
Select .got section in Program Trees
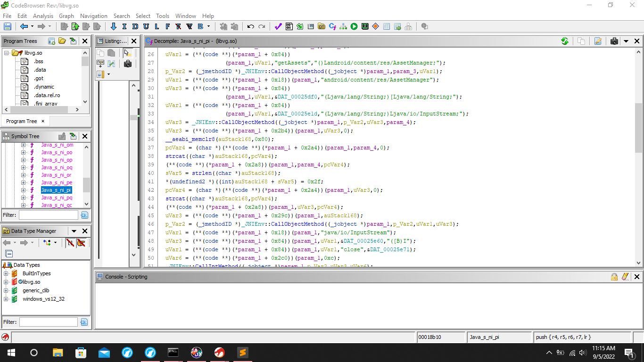click(x=39, y=78)
